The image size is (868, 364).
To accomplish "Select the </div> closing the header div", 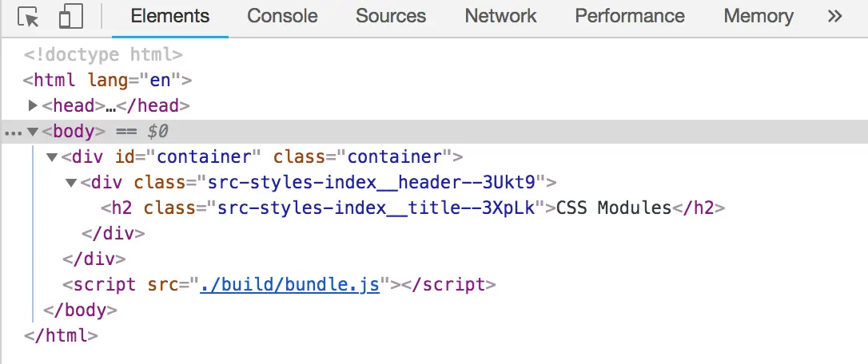I will click(x=113, y=233).
